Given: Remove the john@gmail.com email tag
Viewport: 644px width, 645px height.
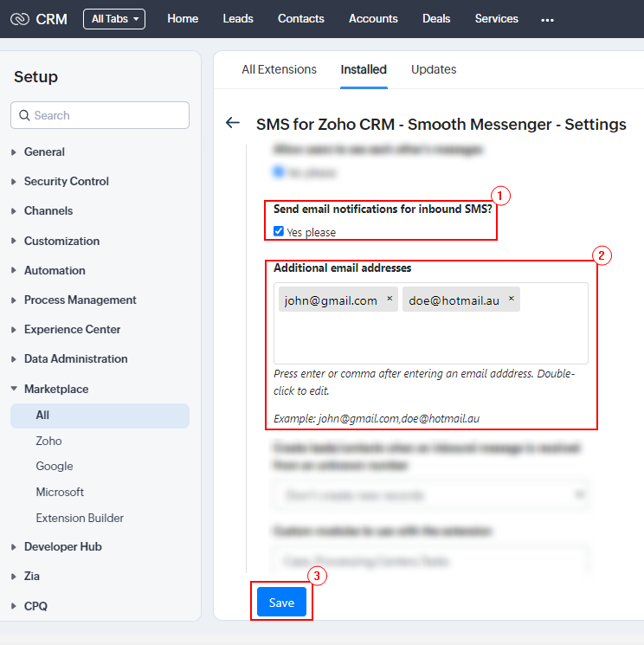Looking at the screenshot, I should click(x=390, y=299).
